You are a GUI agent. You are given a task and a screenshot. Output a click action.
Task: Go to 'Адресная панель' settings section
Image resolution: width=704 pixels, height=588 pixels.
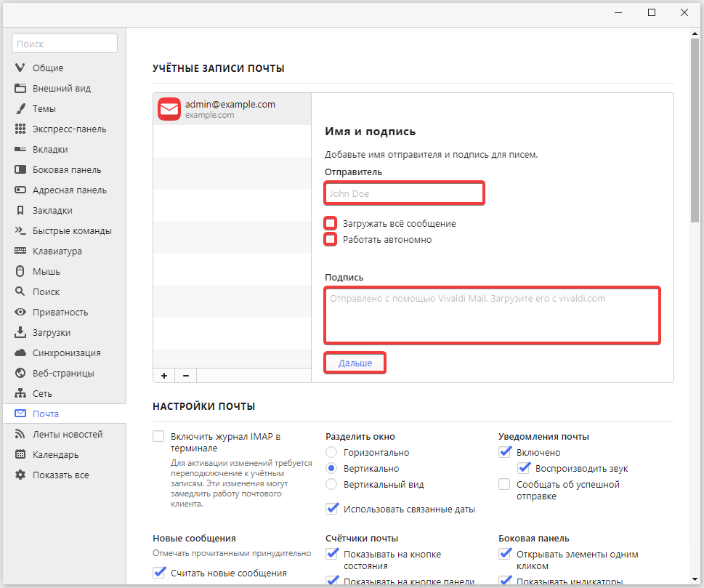point(69,190)
